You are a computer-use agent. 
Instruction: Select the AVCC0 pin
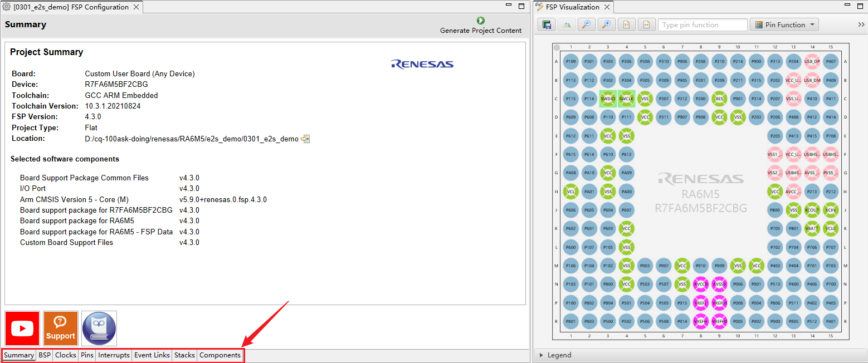pos(701,284)
